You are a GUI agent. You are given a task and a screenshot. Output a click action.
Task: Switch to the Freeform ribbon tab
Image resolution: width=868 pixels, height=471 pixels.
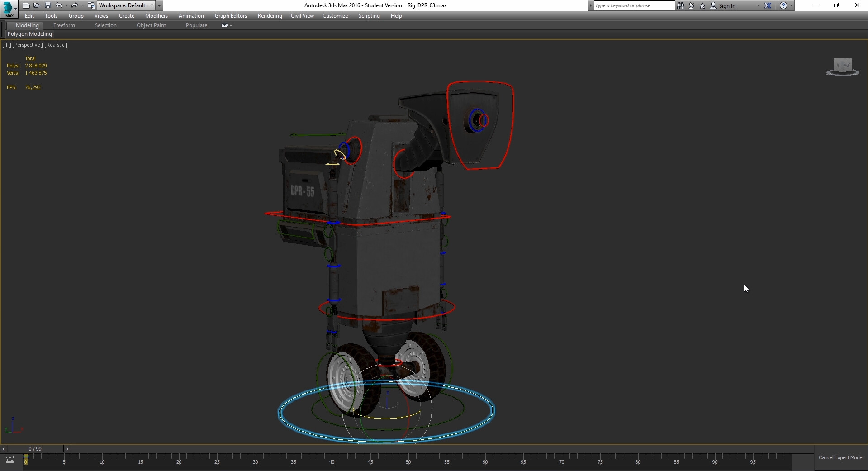[x=64, y=25]
